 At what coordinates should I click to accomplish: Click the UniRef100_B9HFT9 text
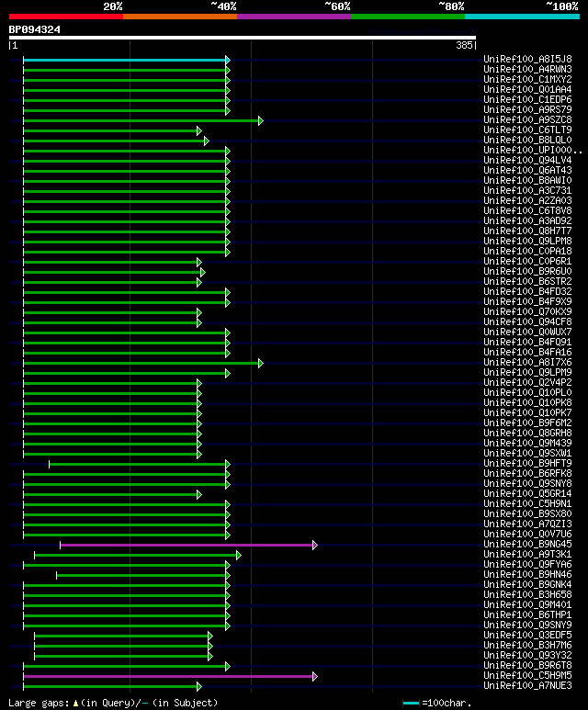pos(527,463)
